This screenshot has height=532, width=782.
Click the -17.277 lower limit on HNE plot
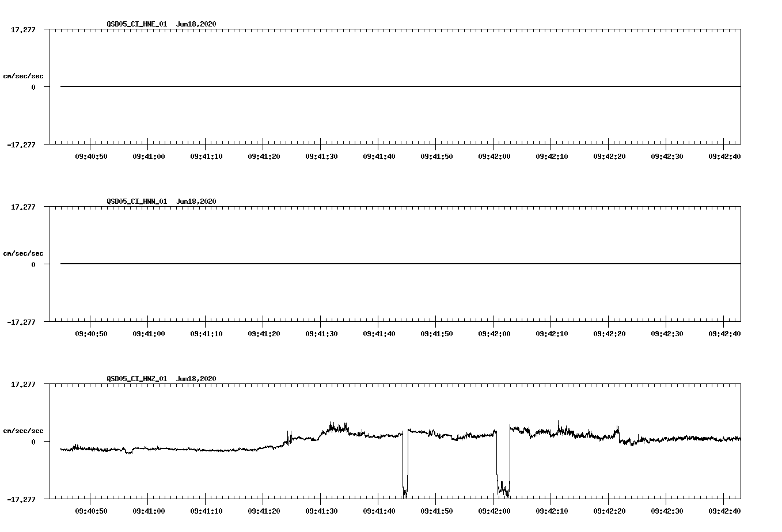[x=21, y=145]
